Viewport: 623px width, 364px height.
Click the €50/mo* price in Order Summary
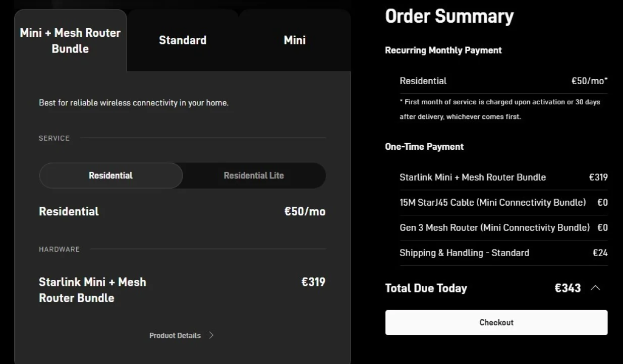(x=589, y=81)
